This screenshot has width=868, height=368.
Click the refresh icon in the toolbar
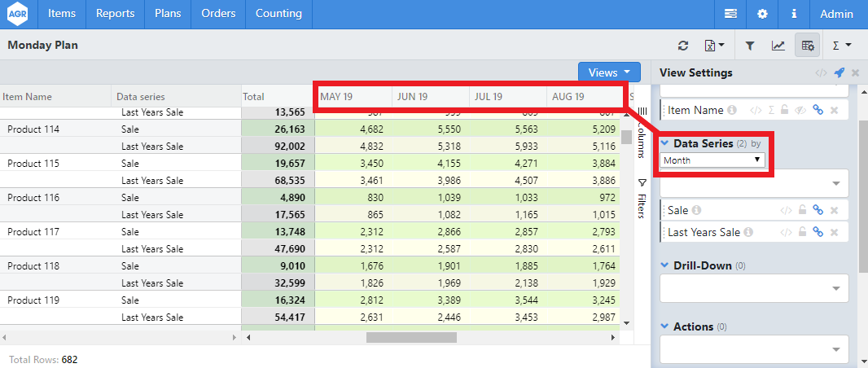(x=683, y=46)
